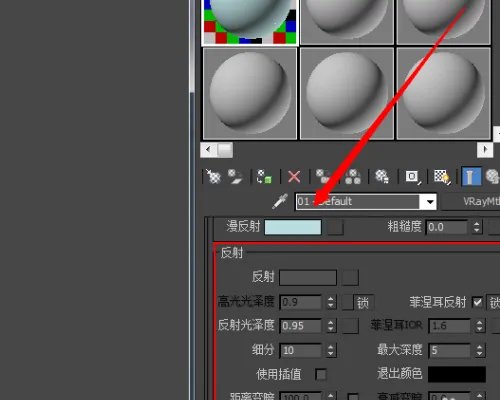Assign material to selection icon
This screenshot has height=400, width=500.
264,176
